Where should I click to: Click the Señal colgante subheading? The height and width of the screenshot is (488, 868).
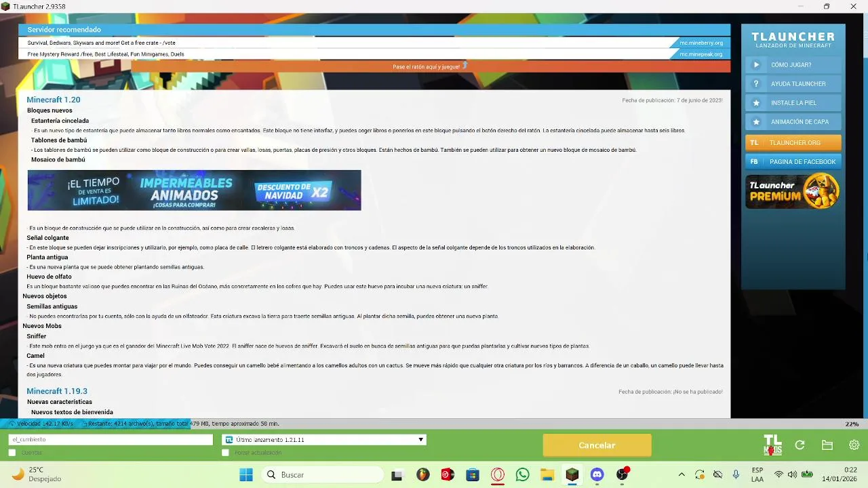point(47,238)
